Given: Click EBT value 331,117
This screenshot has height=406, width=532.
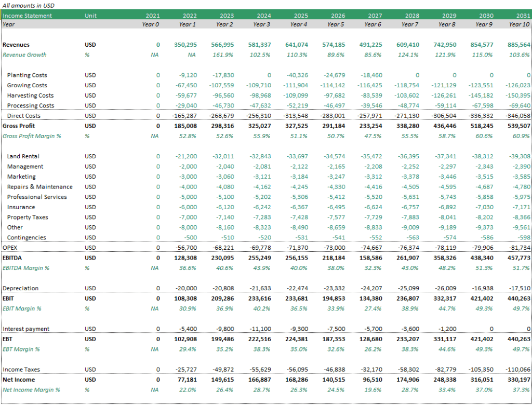Looking at the screenshot, I should [445, 339].
